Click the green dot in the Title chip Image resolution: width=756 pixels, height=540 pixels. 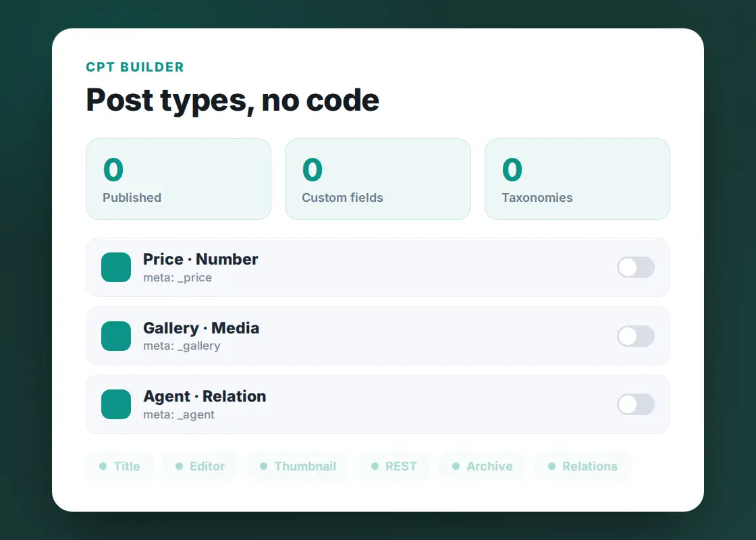click(x=103, y=466)
